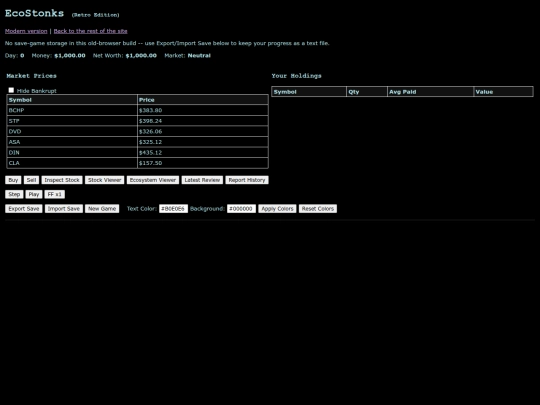Click the Buy button
This screenshot has width=540, height=405.
13,180
